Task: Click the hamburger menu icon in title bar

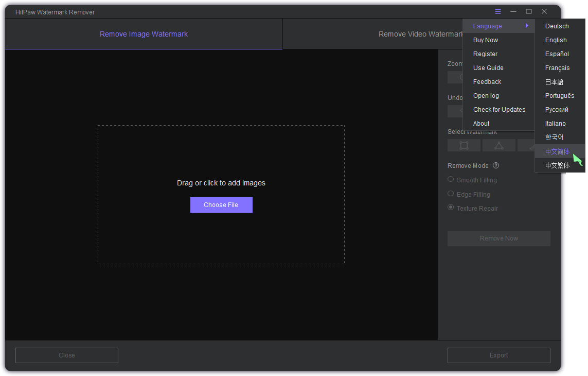Action: [x=498, y=12]
